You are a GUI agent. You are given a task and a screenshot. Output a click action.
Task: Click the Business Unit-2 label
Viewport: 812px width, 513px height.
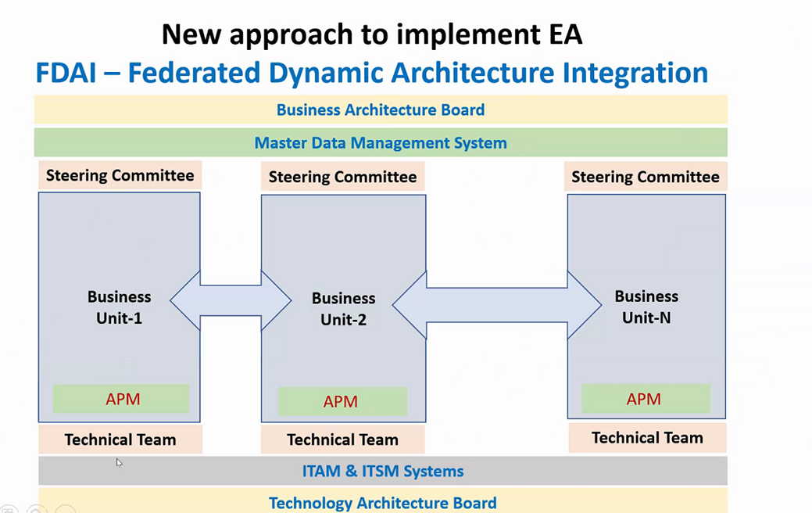pos(343,309)
